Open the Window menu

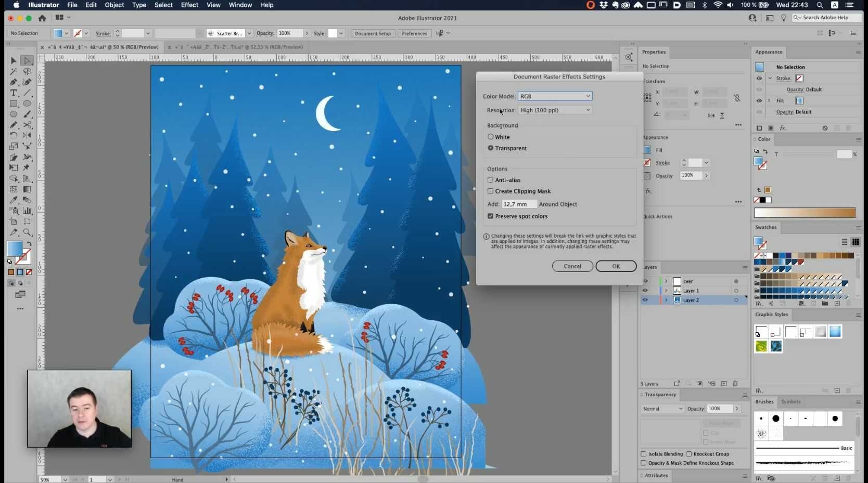[x=240, y=5]
